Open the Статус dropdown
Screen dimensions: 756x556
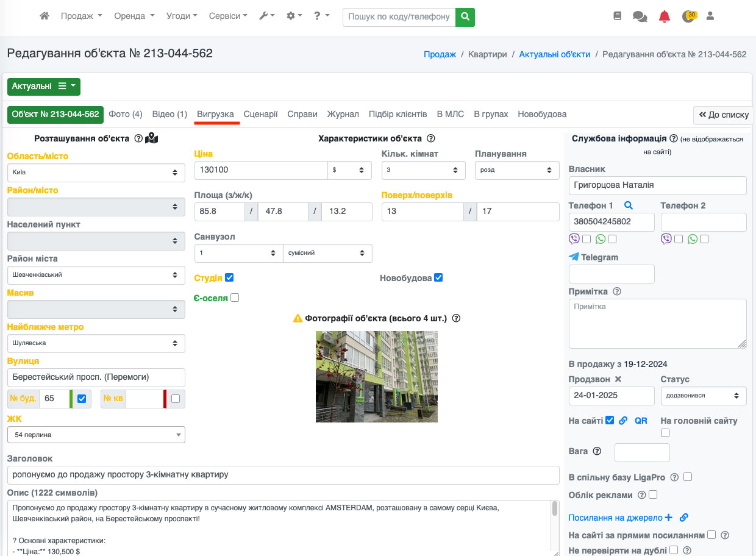click(x=703, y=396)
